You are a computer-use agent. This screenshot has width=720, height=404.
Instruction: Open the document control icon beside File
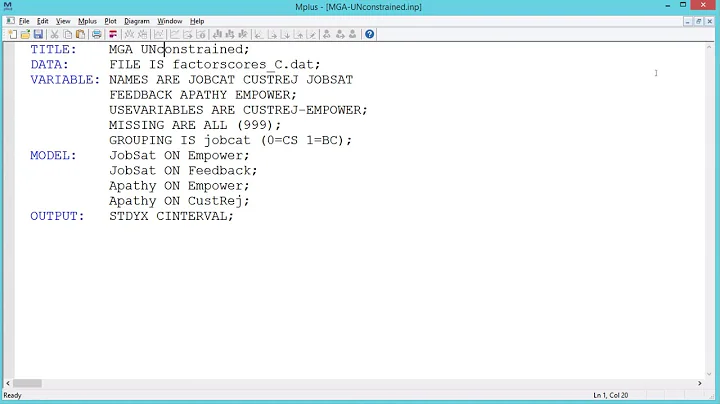click(11, 21)
